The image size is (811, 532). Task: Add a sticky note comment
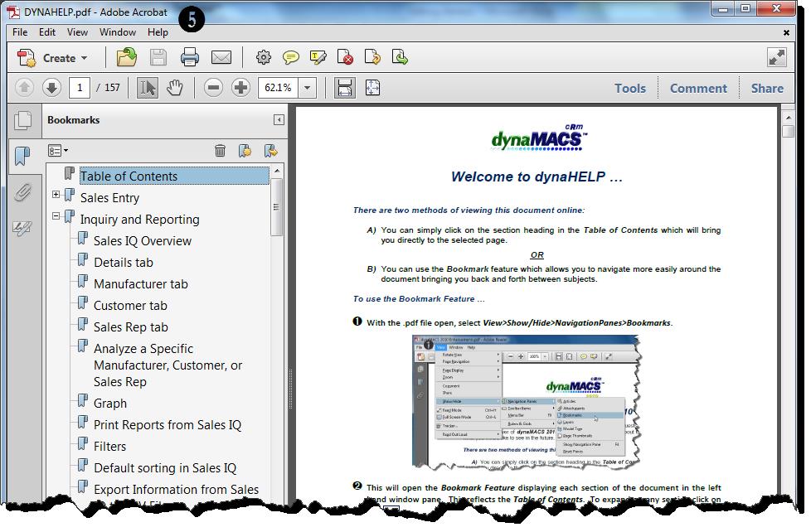point(291,57)
